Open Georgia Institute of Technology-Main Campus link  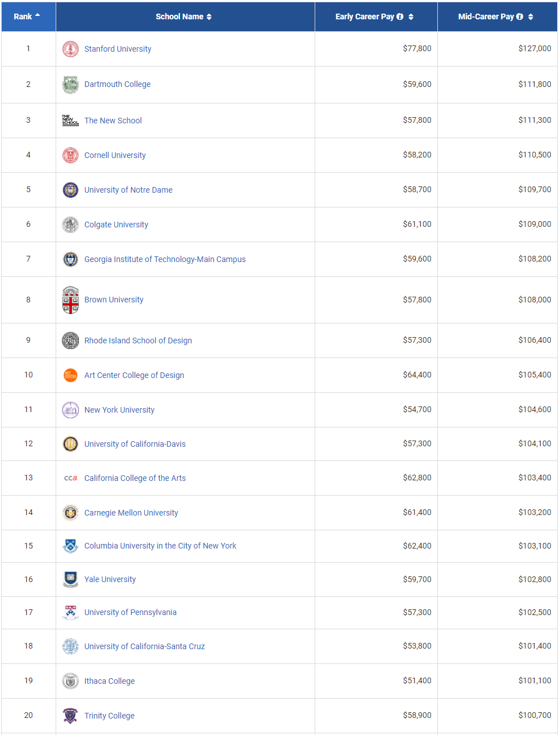pyautogui.click(x=165, y=259)
